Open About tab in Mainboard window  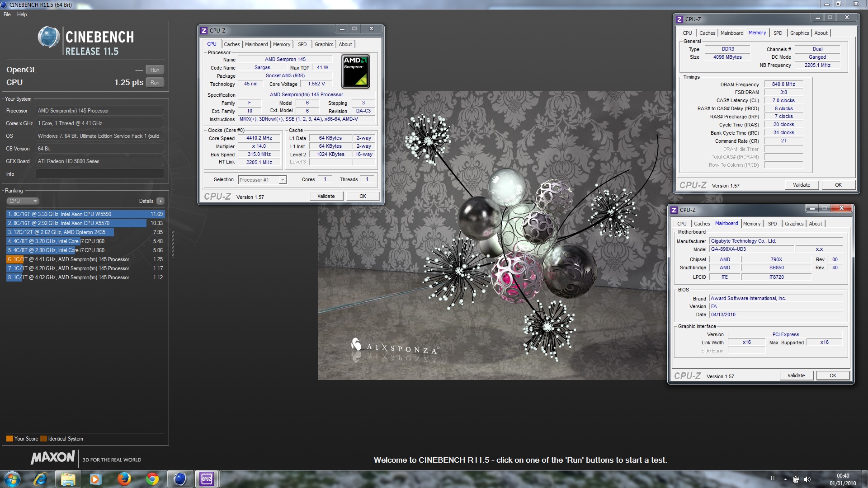[x=816, y=224]
